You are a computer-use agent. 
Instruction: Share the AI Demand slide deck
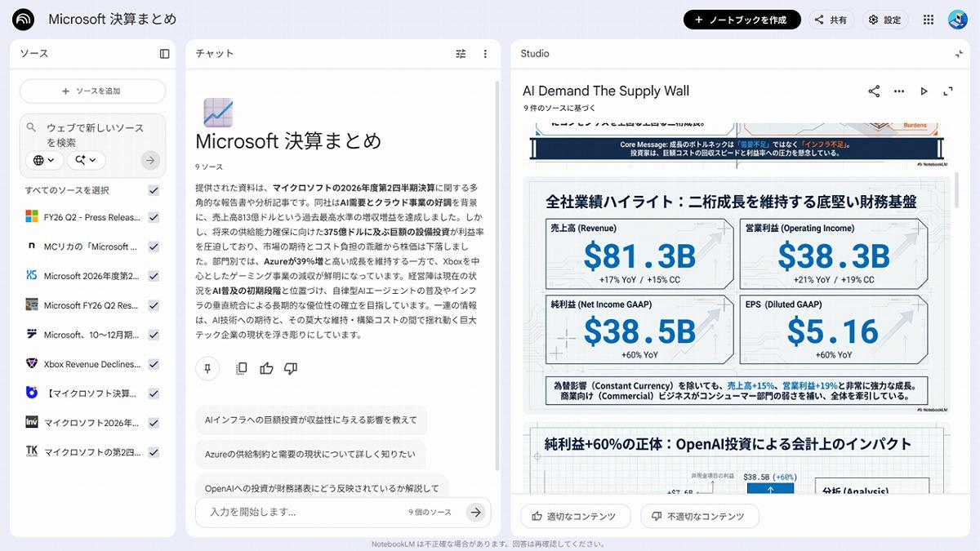coord(874,91)
